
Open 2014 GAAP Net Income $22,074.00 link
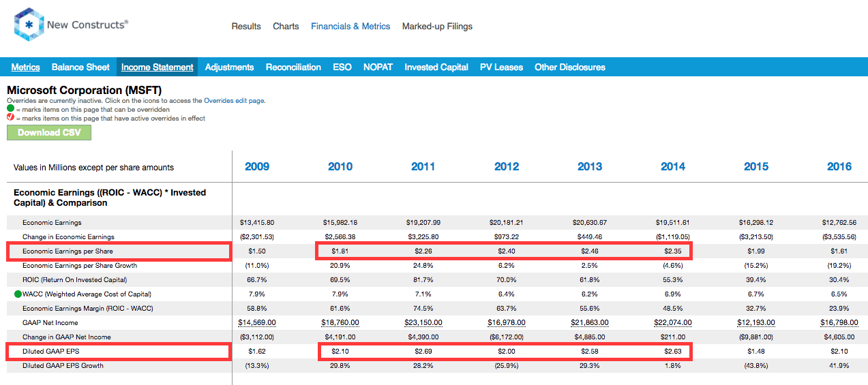tap(673, 323)
